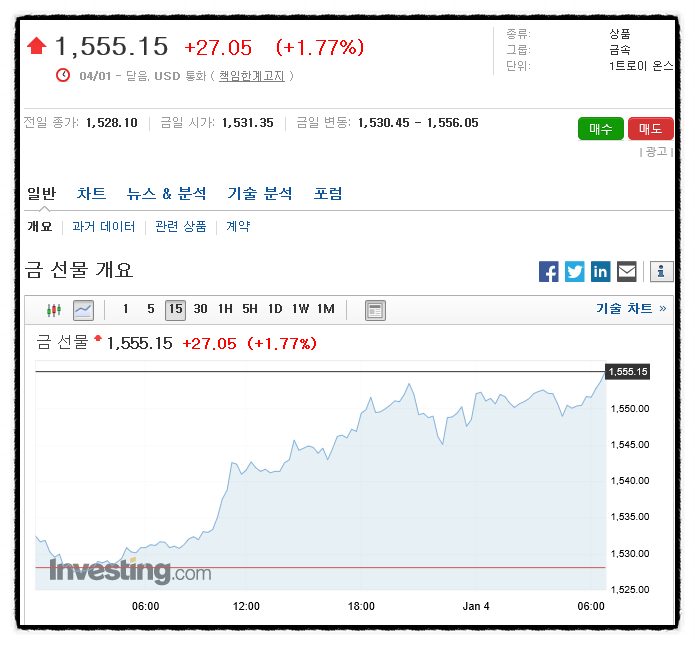
Task: Choose the 1M chart interval
Action: pos(326,309)
